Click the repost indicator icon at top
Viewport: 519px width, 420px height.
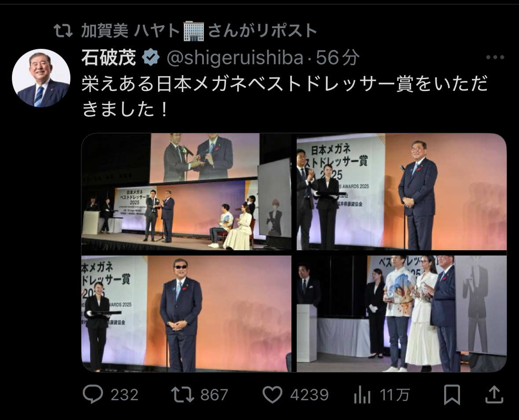[63, 31]
